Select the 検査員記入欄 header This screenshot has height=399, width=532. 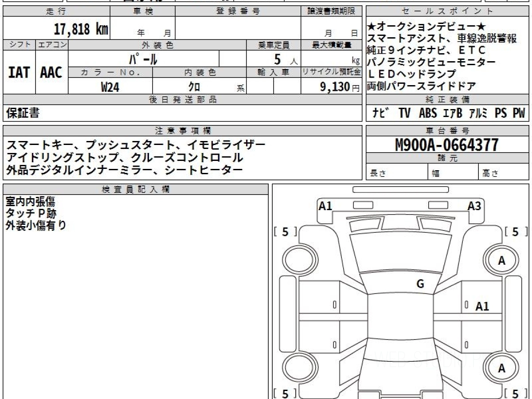tap(136, 189)
